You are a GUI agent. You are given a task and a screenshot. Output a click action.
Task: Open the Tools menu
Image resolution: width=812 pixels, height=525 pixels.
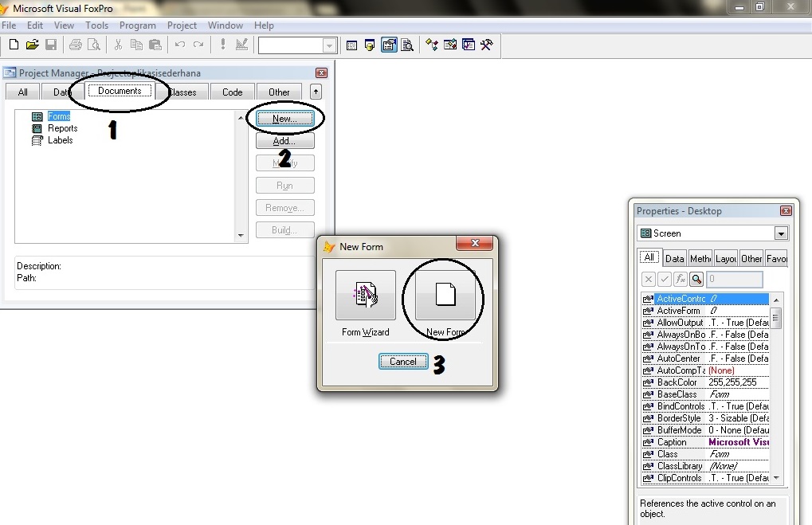(97, 25)
